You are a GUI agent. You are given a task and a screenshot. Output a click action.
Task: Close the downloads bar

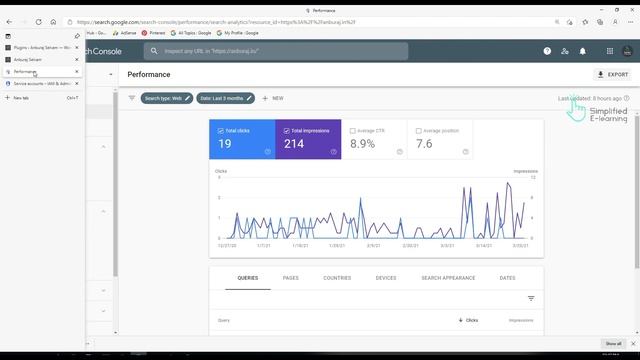[x=633, y=344]
